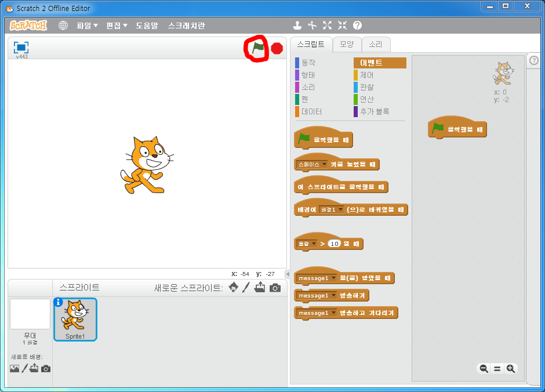
Task: Zoom in the scripts area
Action: (x=511, y=369)
